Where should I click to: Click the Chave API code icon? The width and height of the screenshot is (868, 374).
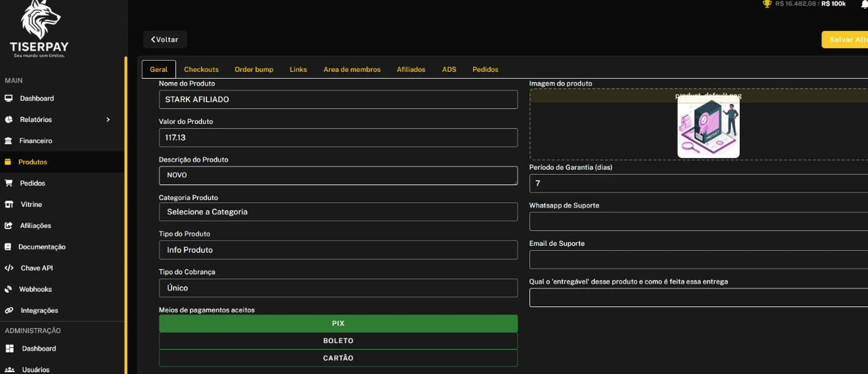pyautogui.click(x=9, y=268)
